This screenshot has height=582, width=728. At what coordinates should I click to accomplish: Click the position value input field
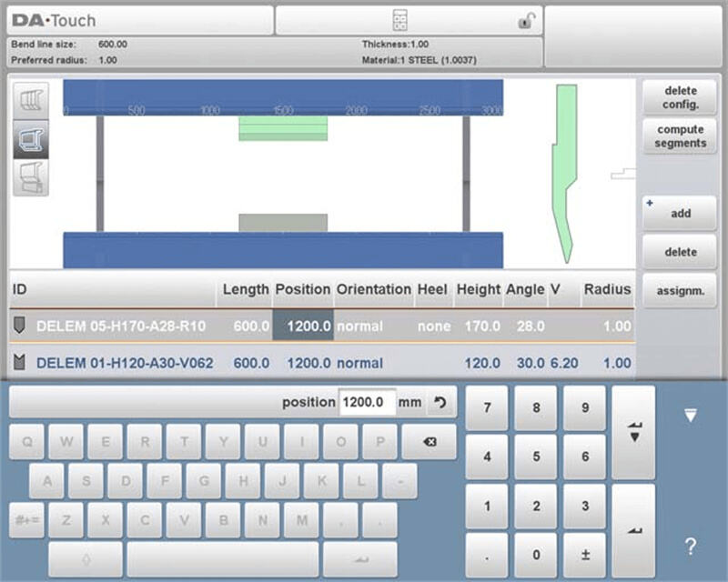coord(367,402)
